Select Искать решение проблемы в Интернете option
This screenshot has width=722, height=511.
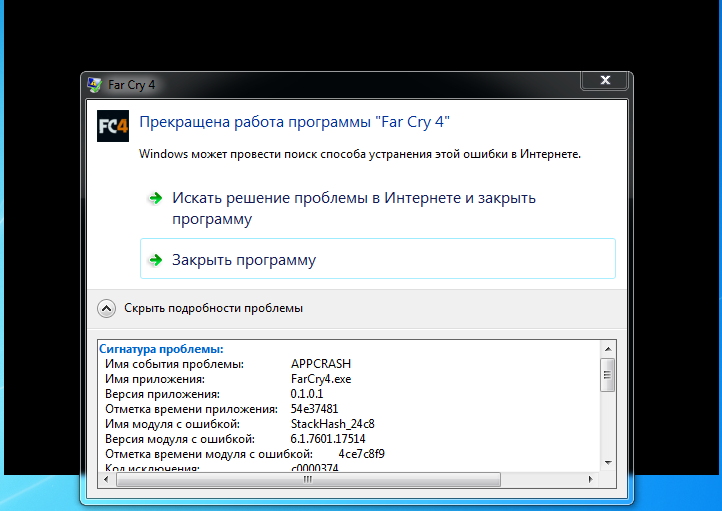(x=378, y=208)
